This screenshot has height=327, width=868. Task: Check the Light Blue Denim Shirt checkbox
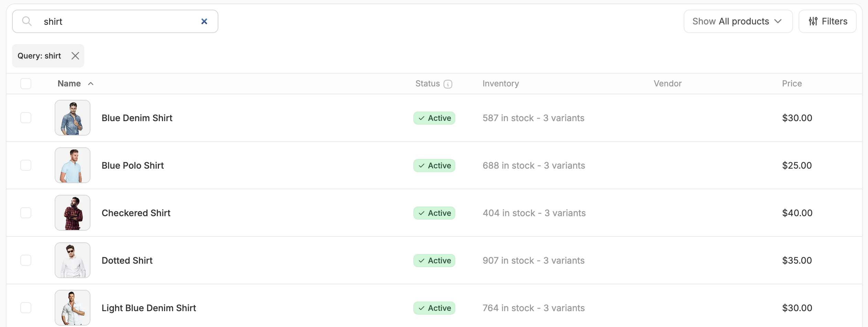click(26, 308)
